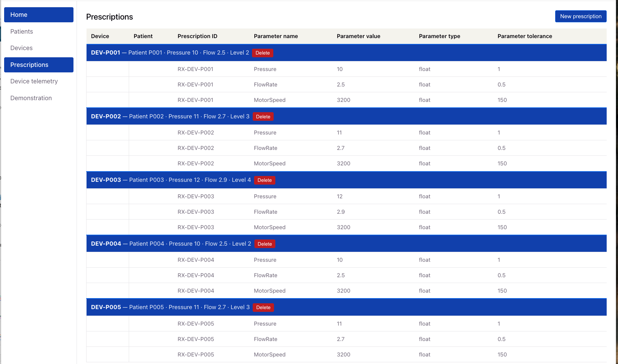Viewport: 618px width, 364px height.
Task: Click the Parameter name column header
Action: click(276, 36)
